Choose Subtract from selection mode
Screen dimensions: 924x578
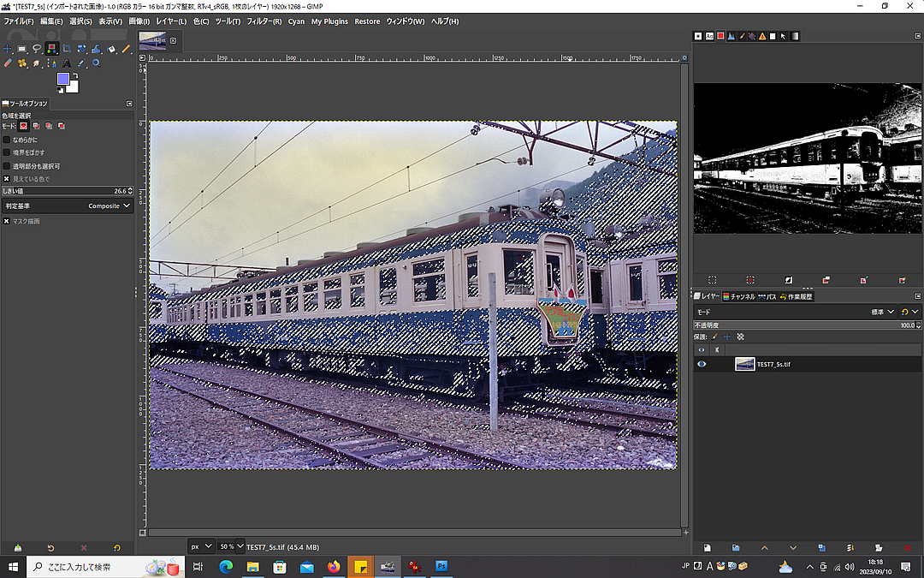(48, 126)
